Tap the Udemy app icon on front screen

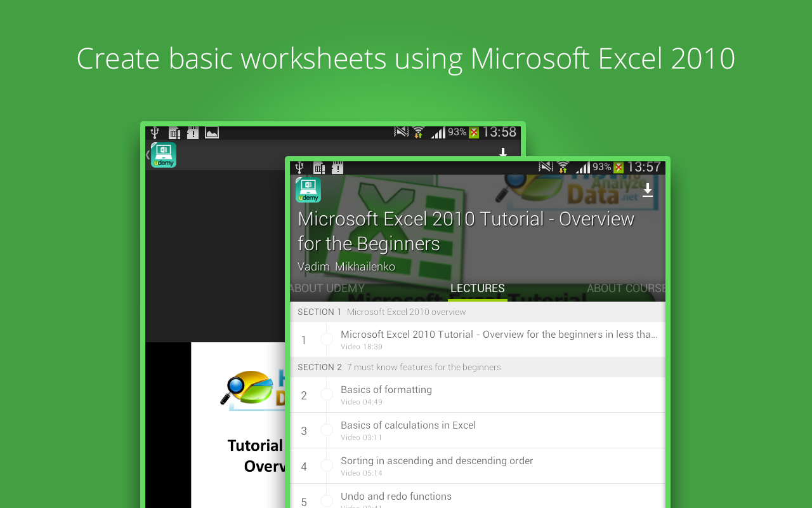click(x=308, y=190)
